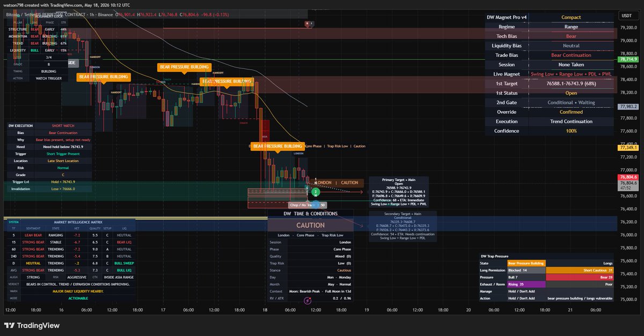Click the Bear 28 pressure bar
Viewport: 644px width, 336px height.
(580, 277)
